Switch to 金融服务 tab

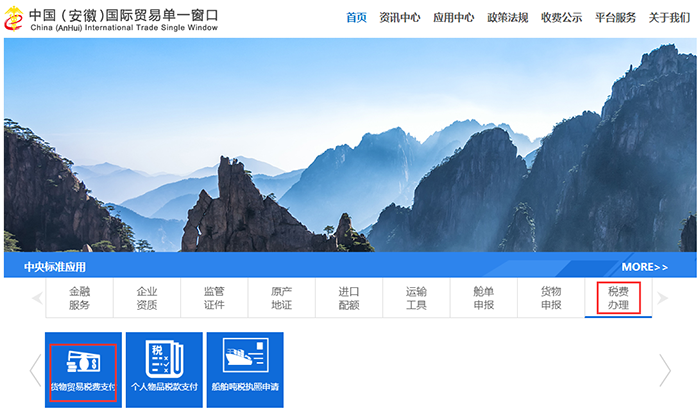point(79,298)
